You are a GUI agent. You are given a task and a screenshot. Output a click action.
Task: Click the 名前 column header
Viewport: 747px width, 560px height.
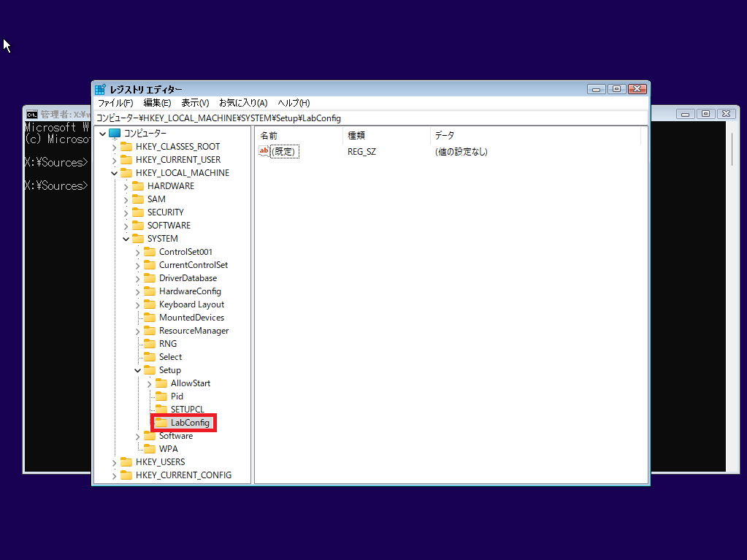click(x=299, y=136)
